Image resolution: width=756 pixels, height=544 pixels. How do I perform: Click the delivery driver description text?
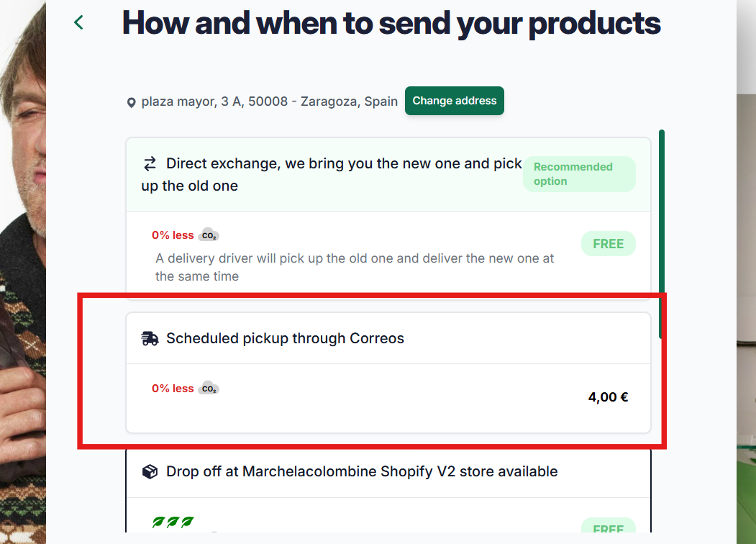click(355, 267)
